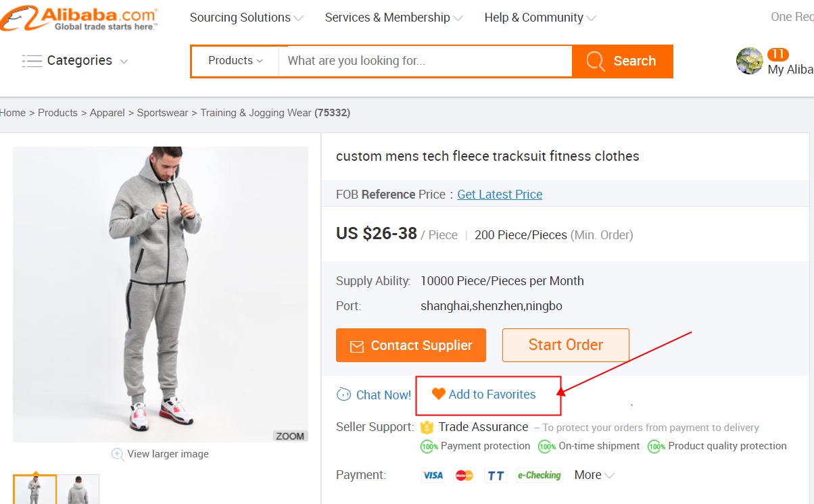Screen dimensions: 814x504
Task: Open the Sourcing Solutions menu
Action: click(x=246, y=18)
